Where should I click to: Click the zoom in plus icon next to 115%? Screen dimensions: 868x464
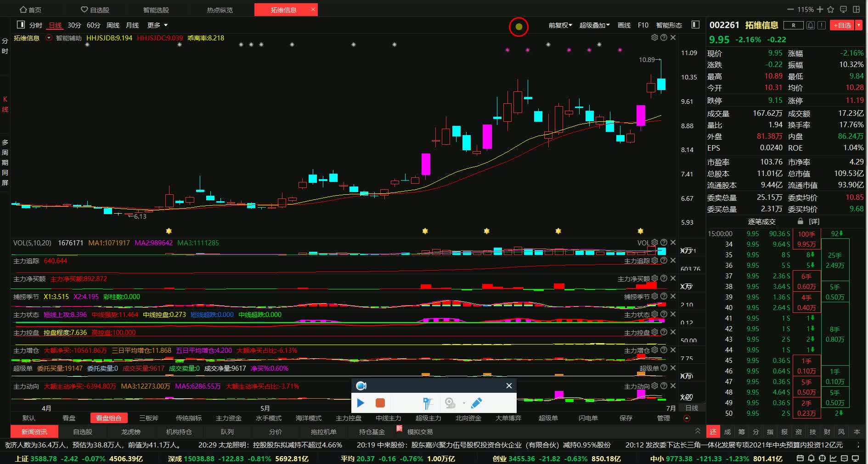[x=820, y=10]
